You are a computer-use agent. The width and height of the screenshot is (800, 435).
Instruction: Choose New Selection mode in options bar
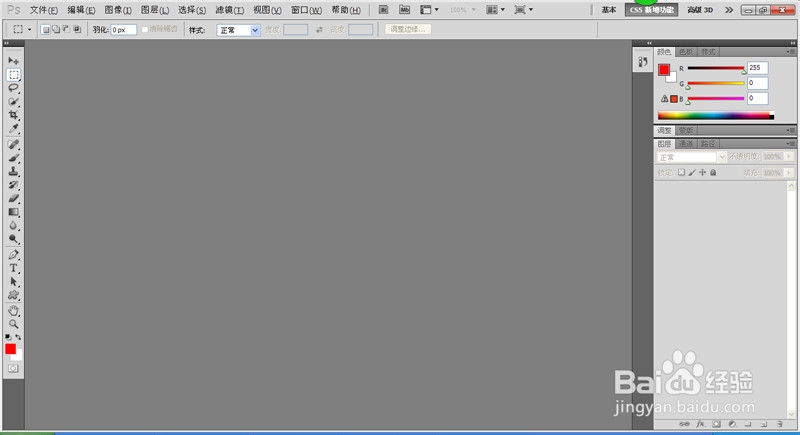point(45,30)
